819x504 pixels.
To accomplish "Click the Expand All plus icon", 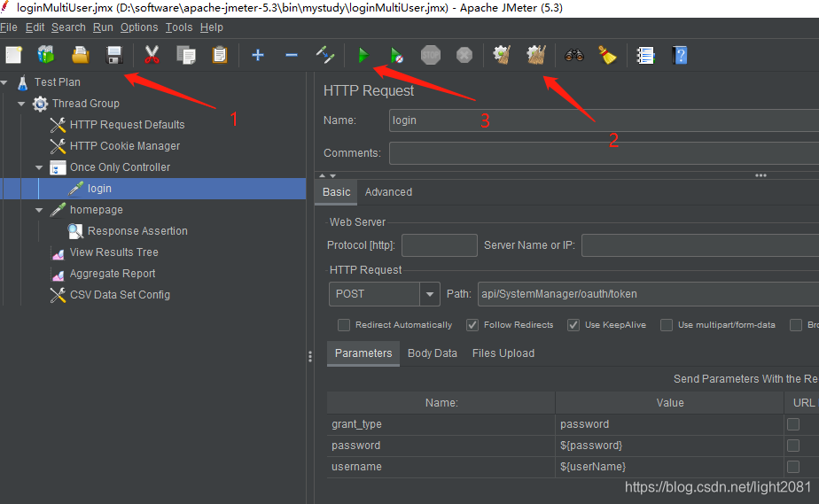I will pyautogui.click(x=258, y=55).
